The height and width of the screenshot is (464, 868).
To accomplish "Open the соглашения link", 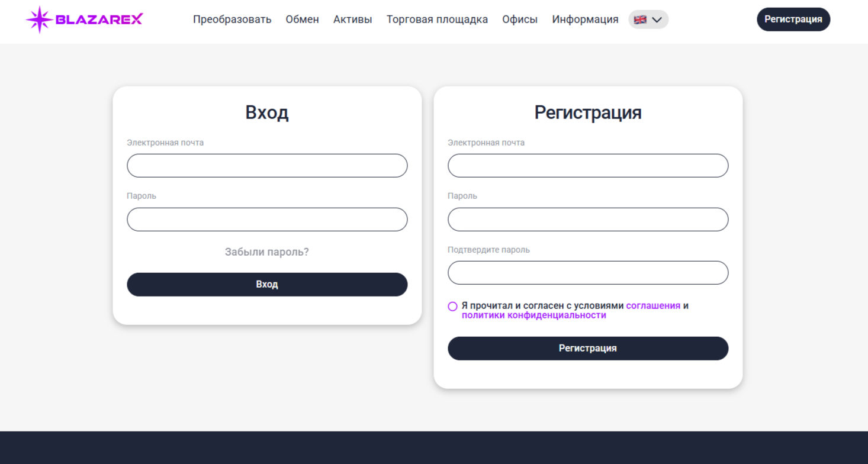I will coord(653,306).
